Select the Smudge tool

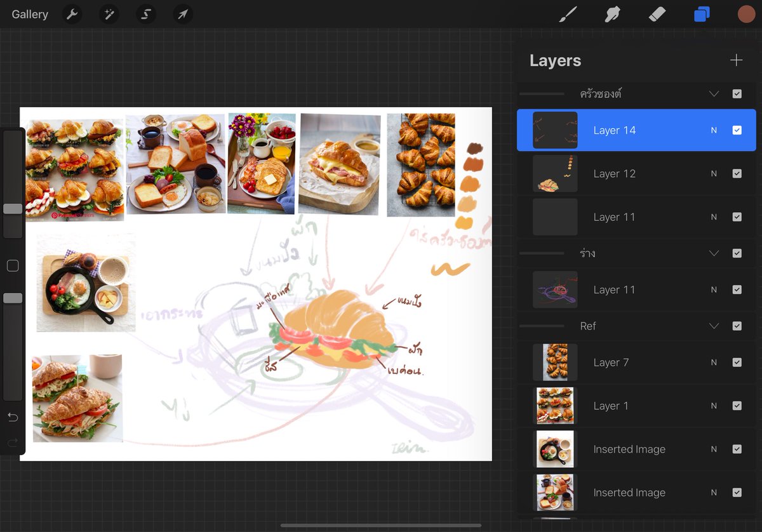click(x=613, y=14)
